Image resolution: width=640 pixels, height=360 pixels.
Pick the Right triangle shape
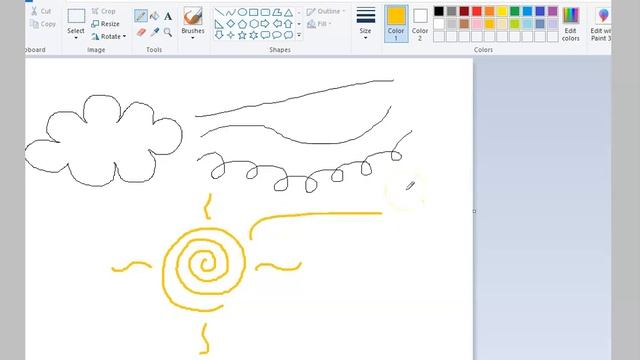pyautogui.click(x=219, y=24)
